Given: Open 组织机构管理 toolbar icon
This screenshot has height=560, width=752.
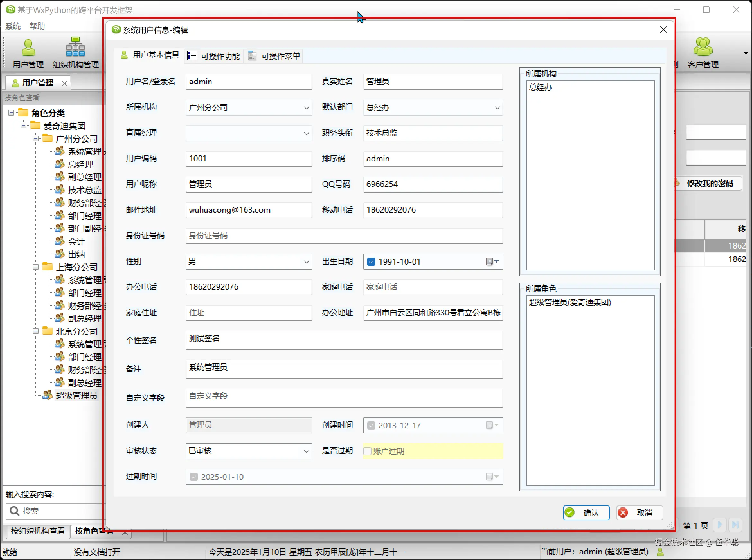Looking at the screenshot, I should [75, 47].
